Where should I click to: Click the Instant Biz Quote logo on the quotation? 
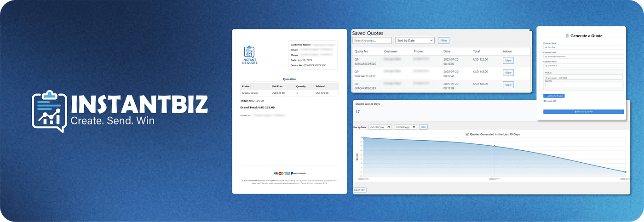point(249,55)
